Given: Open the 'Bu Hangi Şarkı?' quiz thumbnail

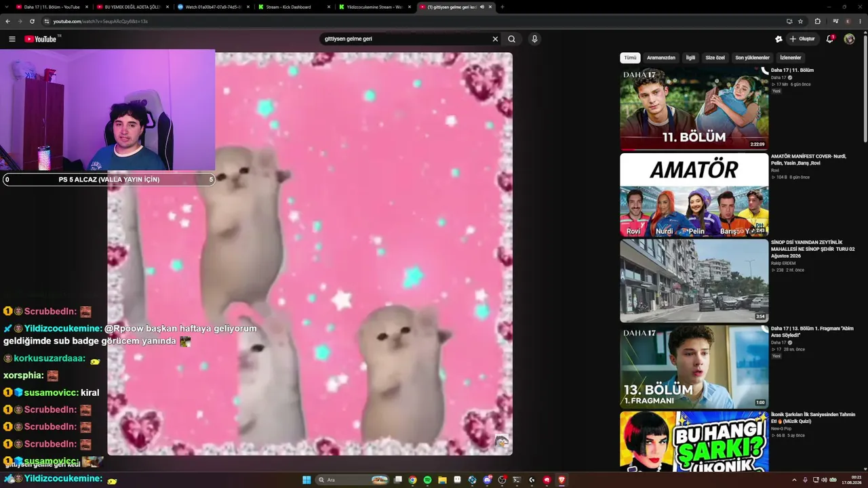Looking at the screenshot, I should tap(694, 442).
